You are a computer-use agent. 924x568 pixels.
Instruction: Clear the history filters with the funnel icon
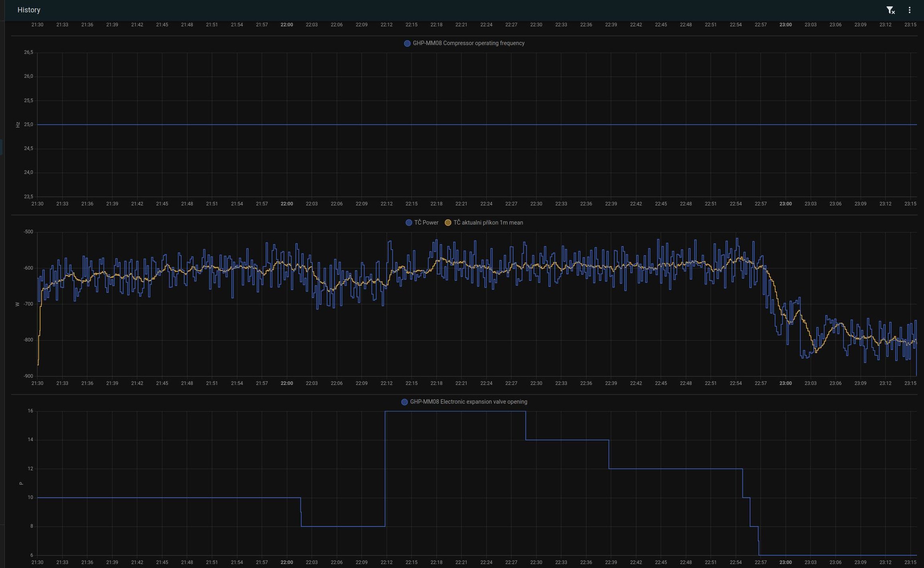(x=890, y=10)
